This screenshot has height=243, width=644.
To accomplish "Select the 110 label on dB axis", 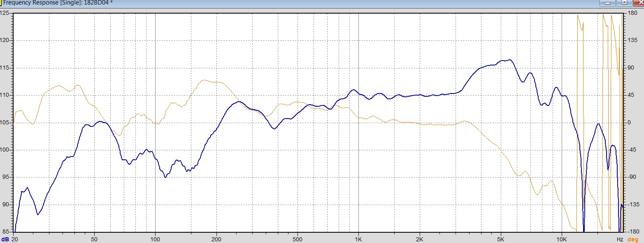I will click(5, 95).
